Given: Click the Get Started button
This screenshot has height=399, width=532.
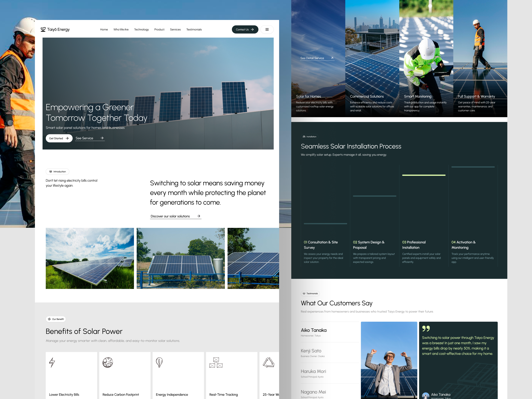Looking at the screenshot, I should 59,138.
